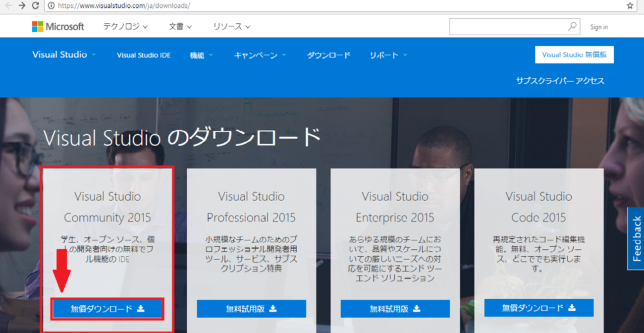The image size is (644, 333).
Task: View site info icon in address bar
Action: pos(51,6)
